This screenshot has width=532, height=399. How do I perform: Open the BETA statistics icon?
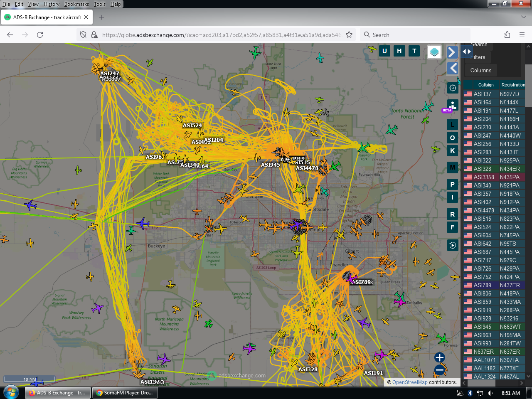point(453,106)
